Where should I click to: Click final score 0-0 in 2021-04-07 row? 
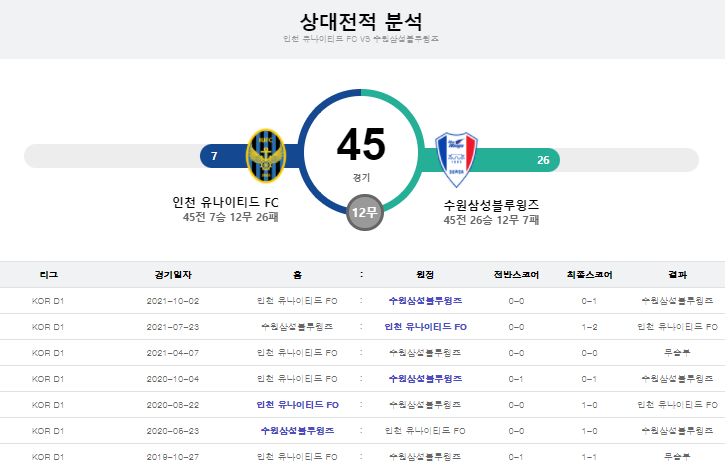coord(589,353)
